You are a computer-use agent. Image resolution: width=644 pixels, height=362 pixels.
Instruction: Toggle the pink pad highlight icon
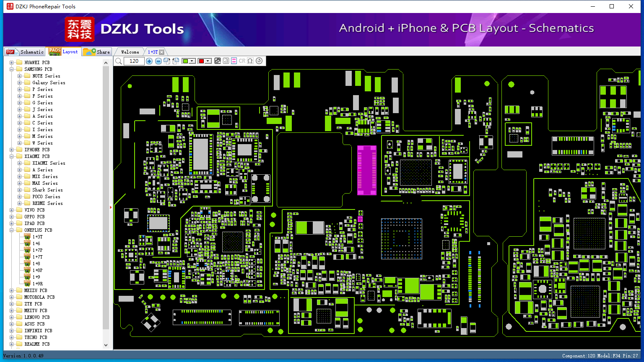234,61
